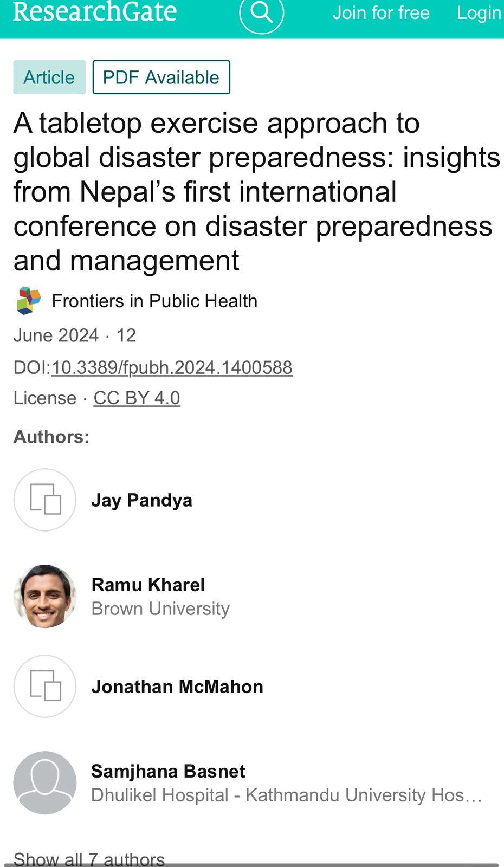This screenshot has width=504, height=867.
Task: Open Frontiers in Public Health journal link
Action: point(154,301)
